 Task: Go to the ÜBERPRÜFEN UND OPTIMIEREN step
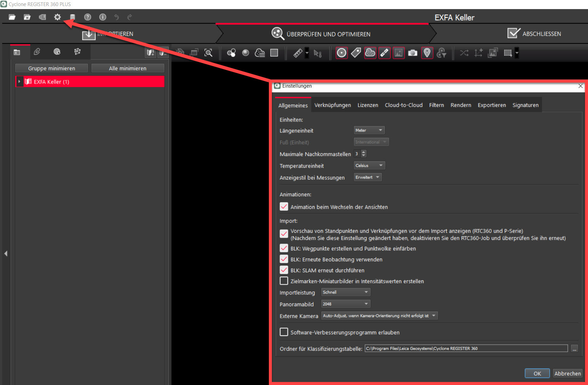pos(321,34)
